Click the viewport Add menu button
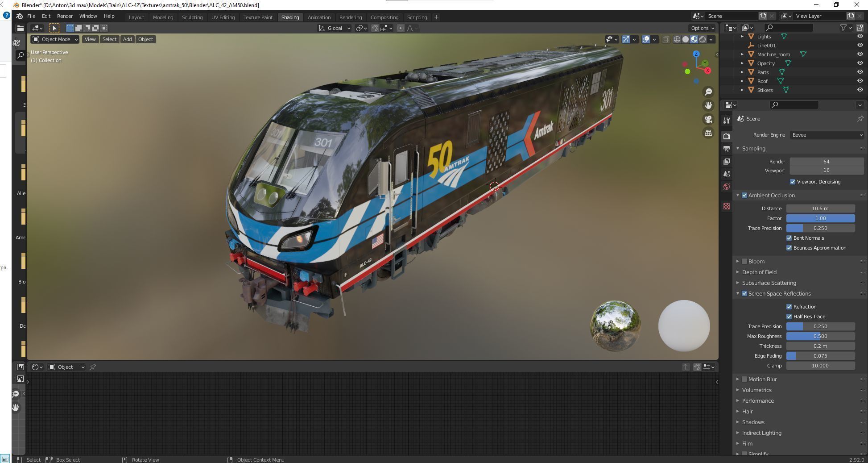The image size is (868, 463). click(127, 39)
